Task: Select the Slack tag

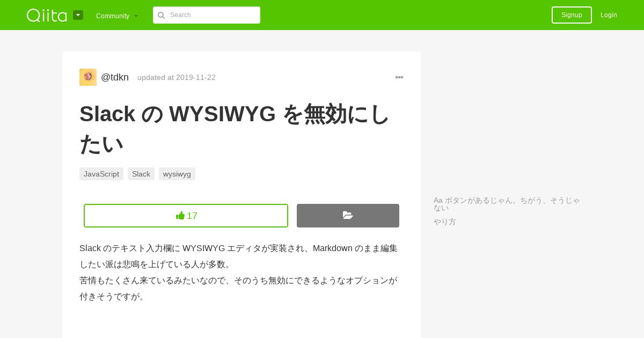Action: (141, 174)
